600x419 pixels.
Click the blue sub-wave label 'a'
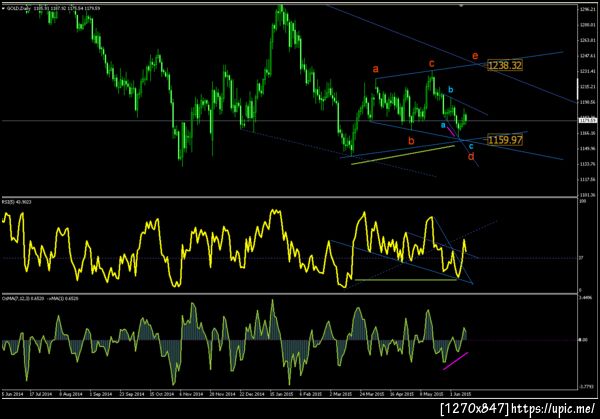pyautogui.click(x=443, y=125)
